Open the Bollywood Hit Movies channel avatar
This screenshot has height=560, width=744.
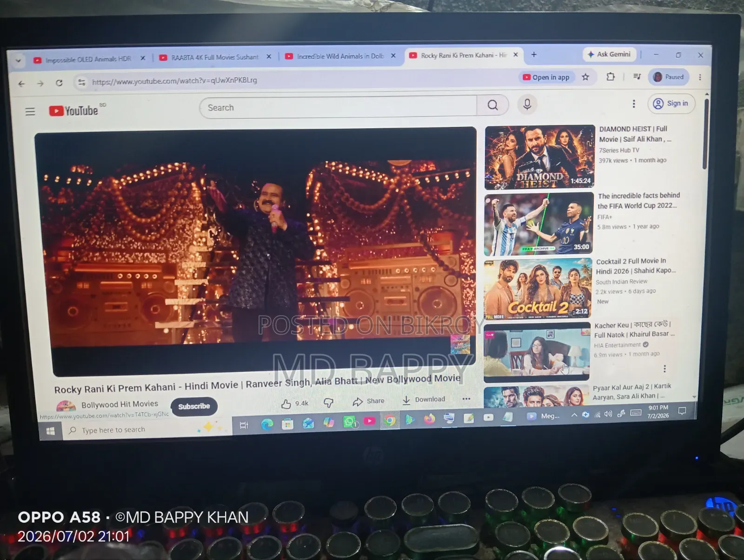click(66, 407)
